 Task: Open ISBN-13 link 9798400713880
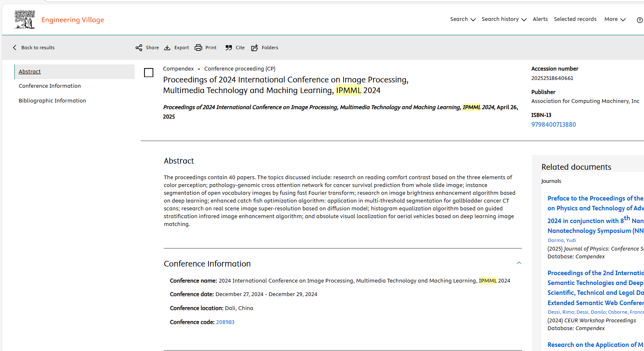pos(553,125)
